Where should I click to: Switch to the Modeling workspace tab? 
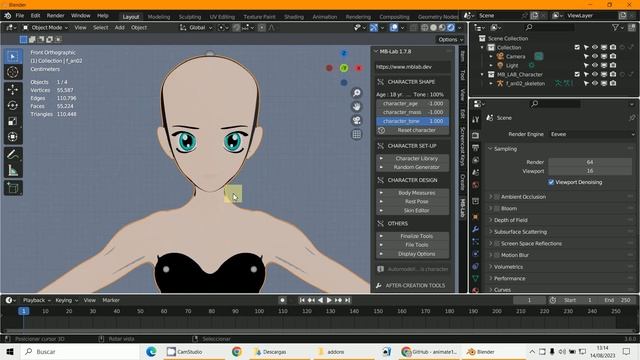[x=159, y=17]
